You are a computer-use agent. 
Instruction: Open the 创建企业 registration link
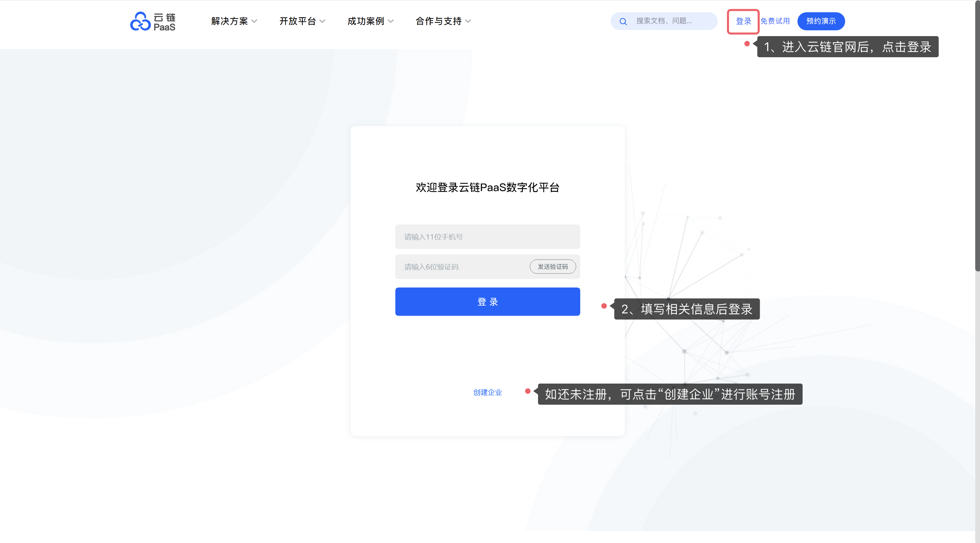[x=487, y=392]
